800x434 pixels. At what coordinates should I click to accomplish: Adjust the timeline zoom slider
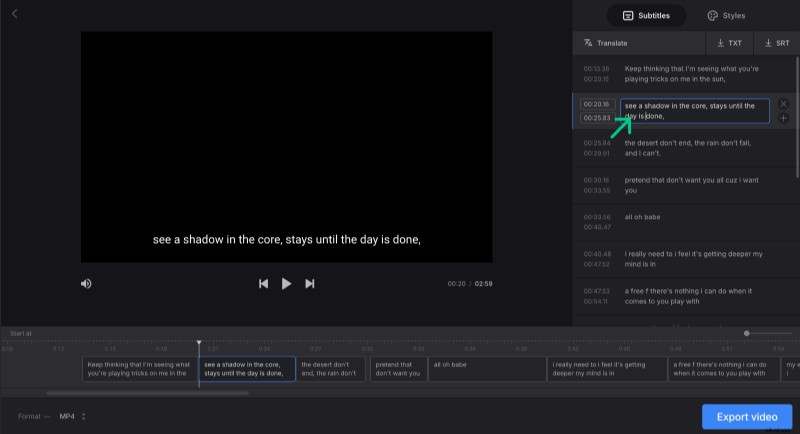(x=747, y=333)
